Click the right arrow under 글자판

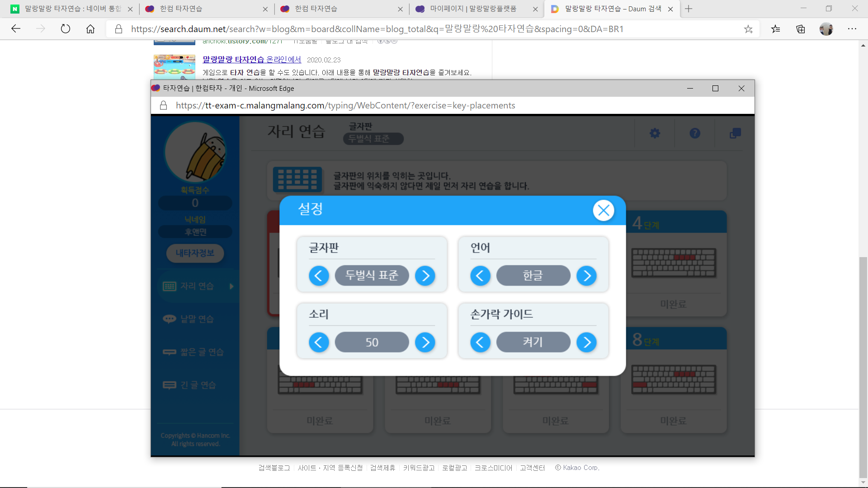[425, 276]
